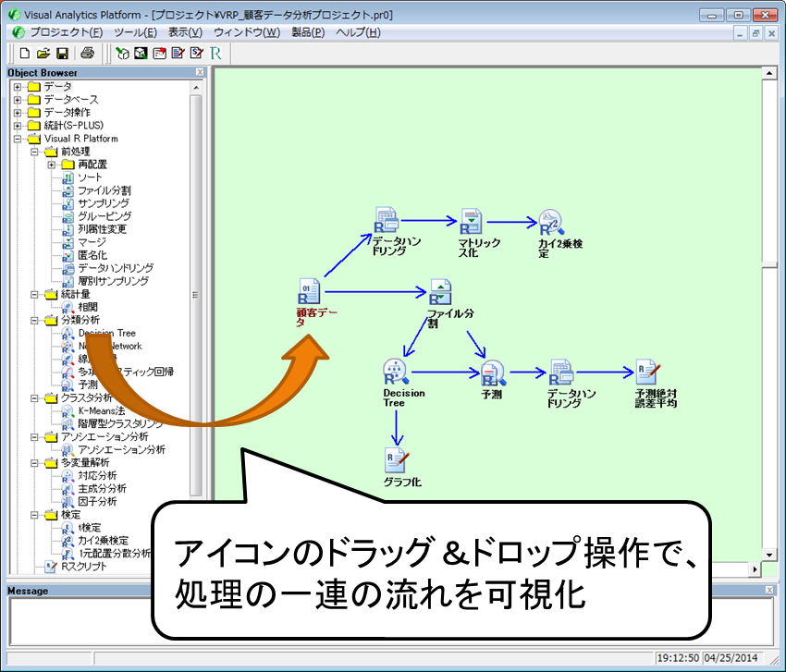This screenshot has height=672, width=786.
Task: Click the red-flagged card toolbar icon
Action: click(x=159, y=53)
